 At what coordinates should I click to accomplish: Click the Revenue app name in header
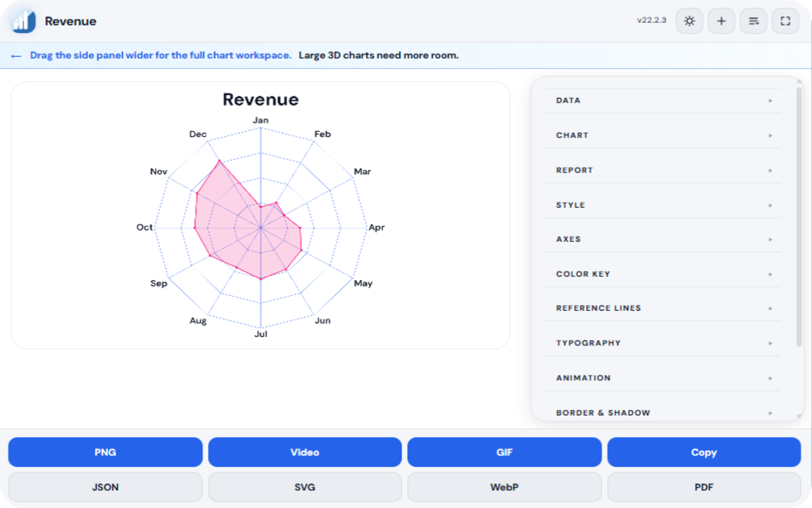pos(70,21)
